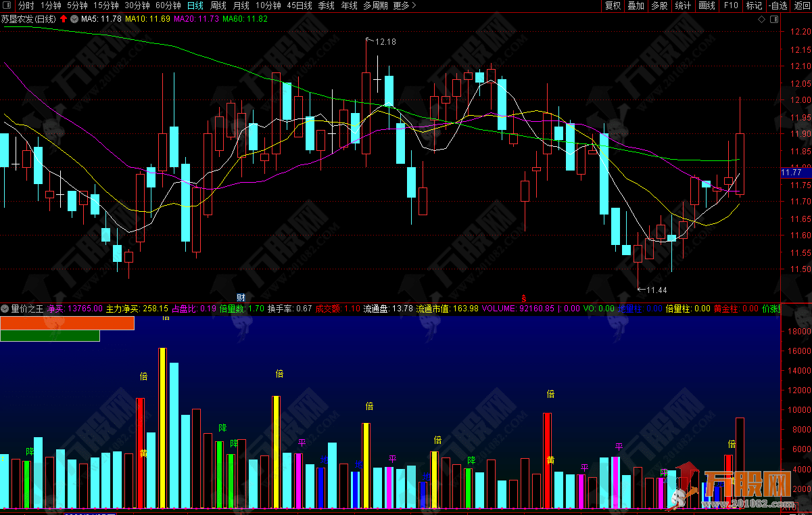Click the diamond icon at chart top right

click(x=761, y=19)
